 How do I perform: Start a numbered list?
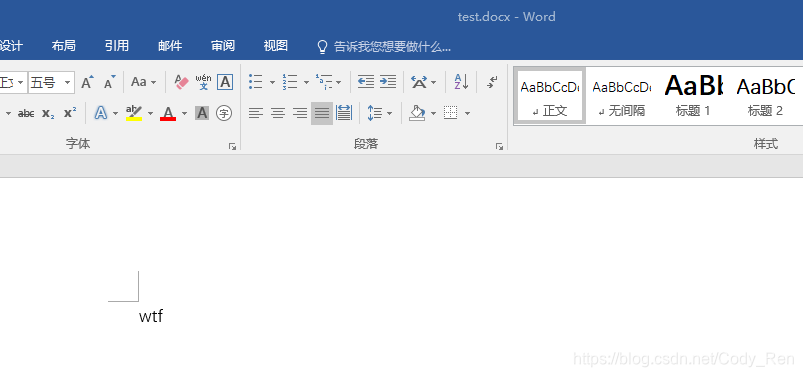point(290,82)
